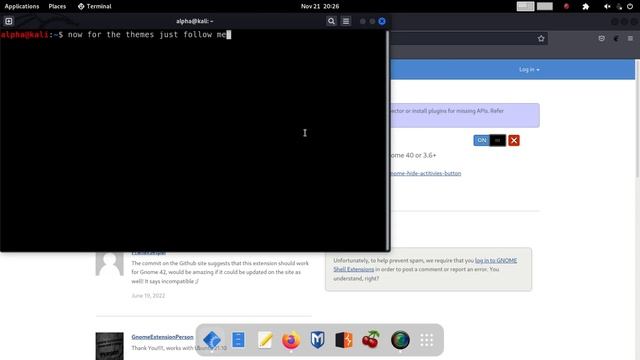Click GnomeExtensionPerson avatar thumbnail
The image size is (640, 360).
[x=109, y=346]
